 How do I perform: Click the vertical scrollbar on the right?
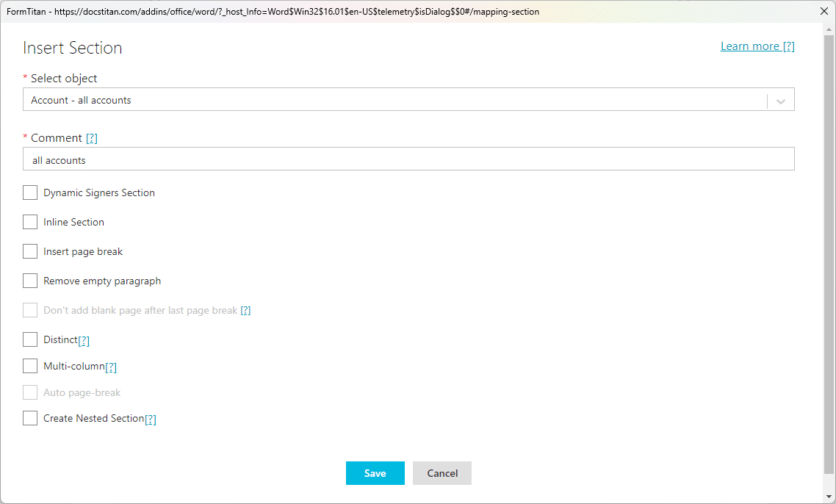point(829,250)
